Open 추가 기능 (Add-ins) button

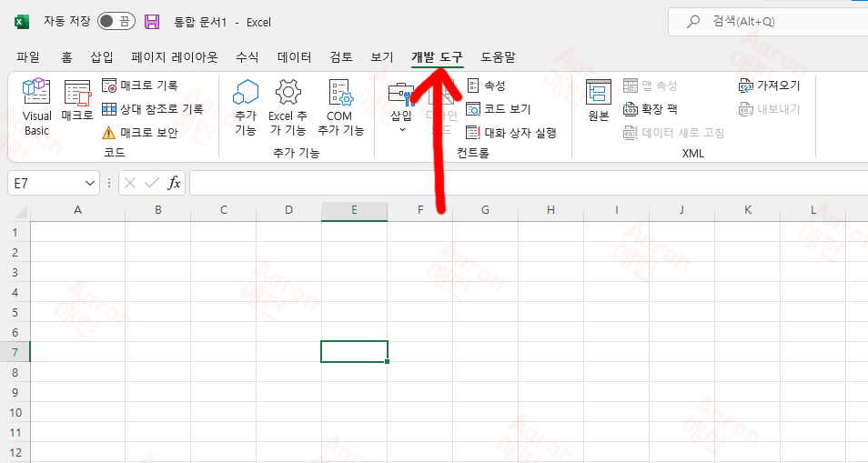tap(246, 107)
